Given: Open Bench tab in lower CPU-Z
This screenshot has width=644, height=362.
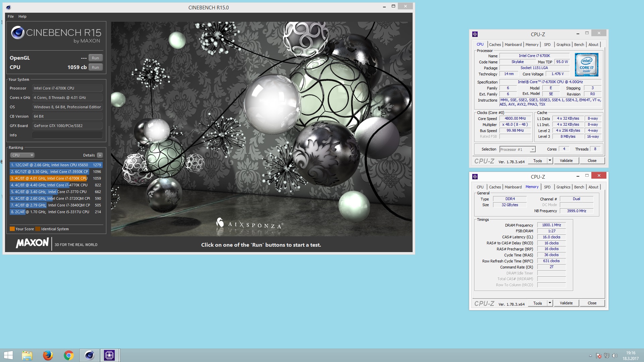Looking at the screenshot, I should [x=579, y=187].
